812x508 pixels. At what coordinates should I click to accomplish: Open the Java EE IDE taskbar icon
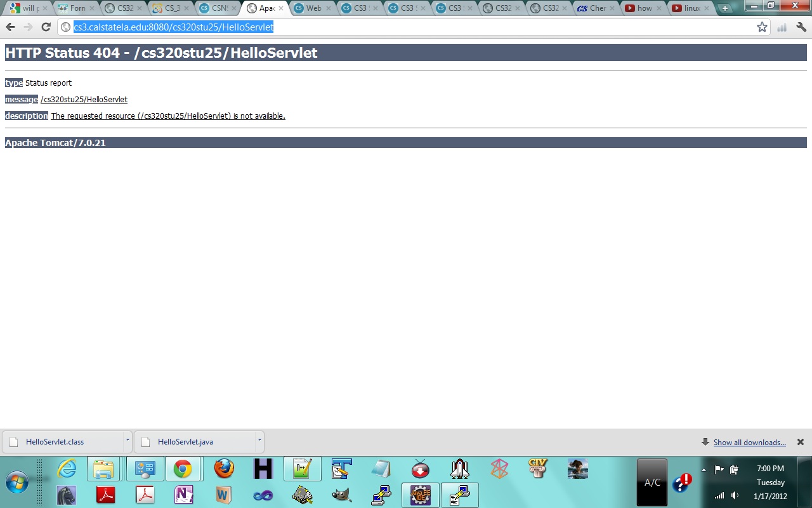pyautogui.click(x=420, y=495)
